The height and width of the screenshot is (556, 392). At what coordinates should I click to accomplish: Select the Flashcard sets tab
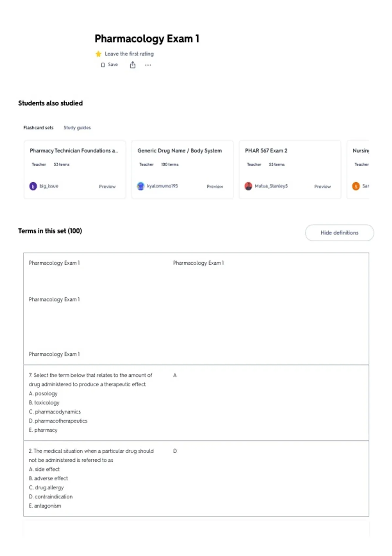(x=38, y=128)
